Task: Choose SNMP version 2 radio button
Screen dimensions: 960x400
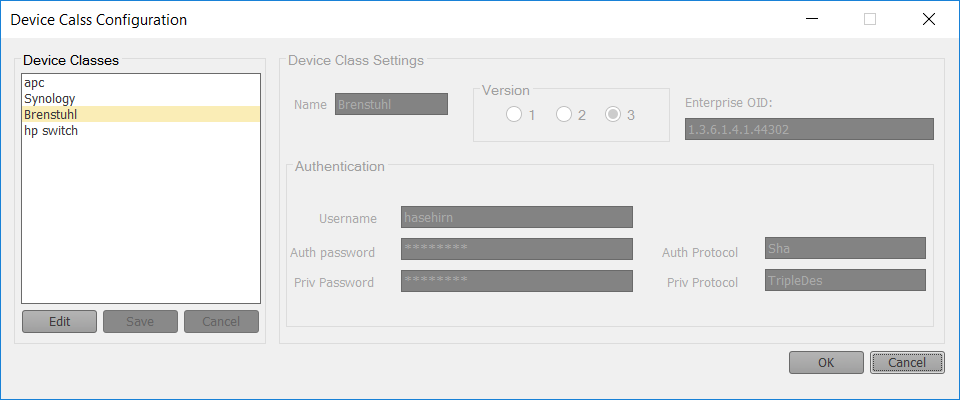Action: pos(564,115)
